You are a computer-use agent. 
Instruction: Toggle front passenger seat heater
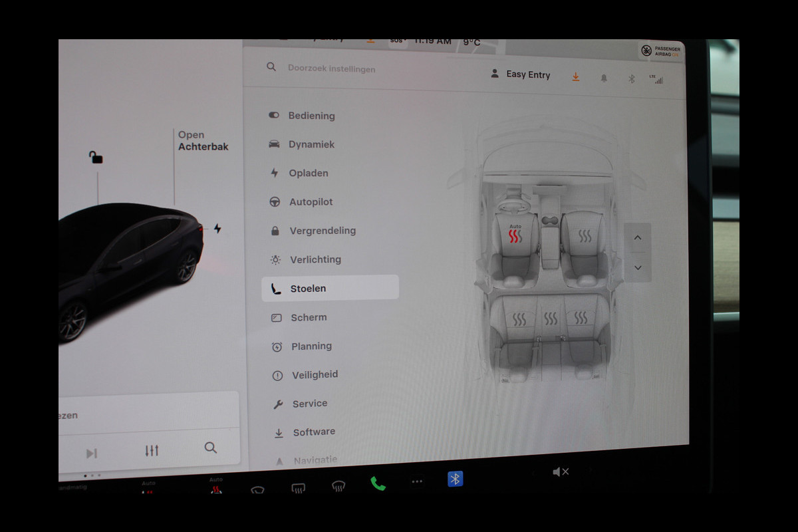coord(585,236)
